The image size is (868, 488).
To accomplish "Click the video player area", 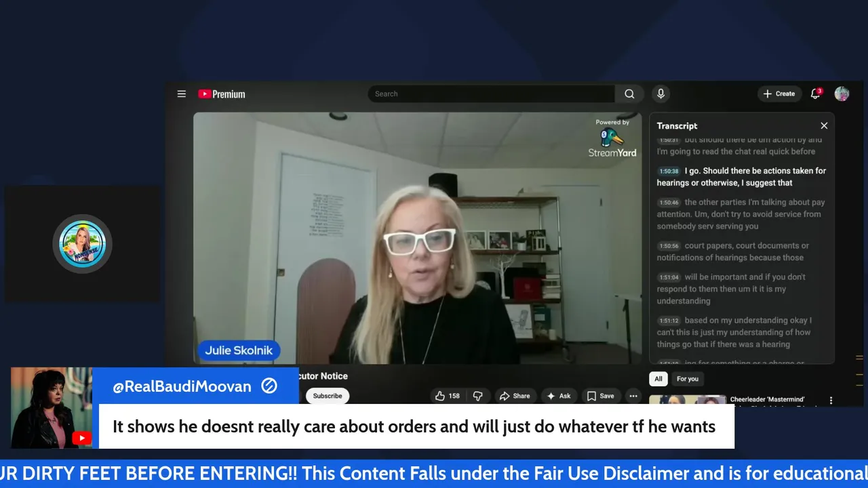I will point(417,239).
